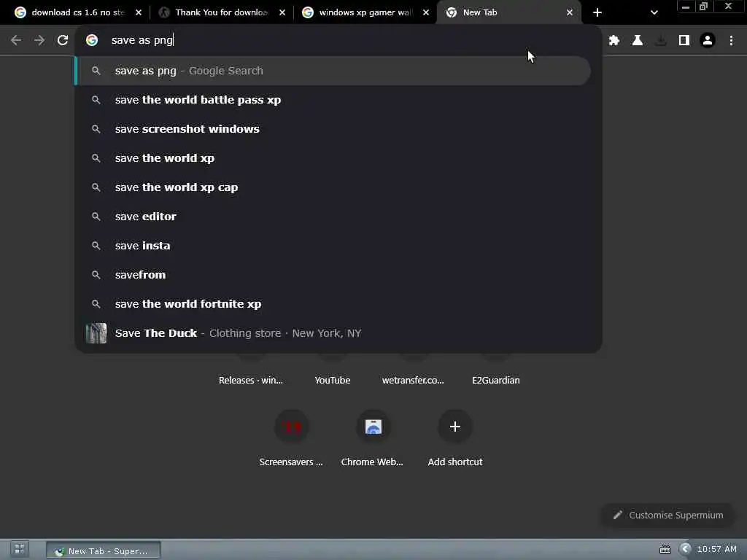Select the 'save insta' suggestion
The image size is (747, 560).
[x=333, y=246]
